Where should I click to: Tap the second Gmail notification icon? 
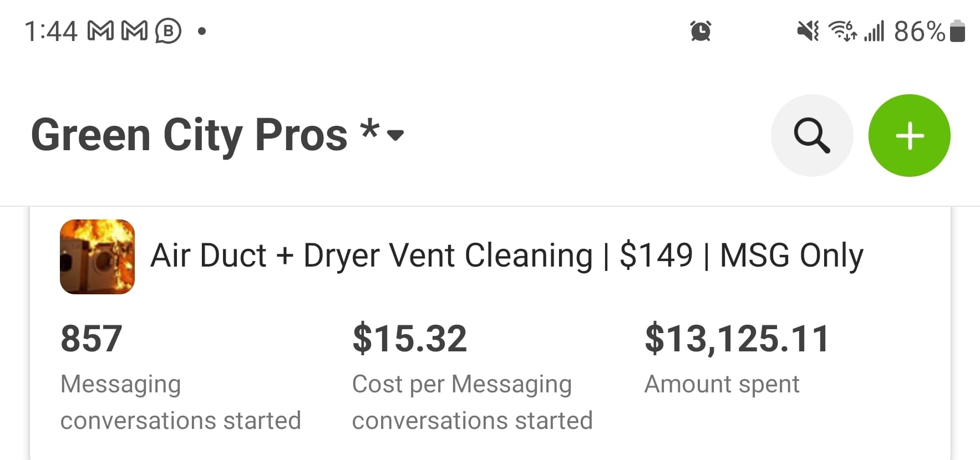[134, 31]
